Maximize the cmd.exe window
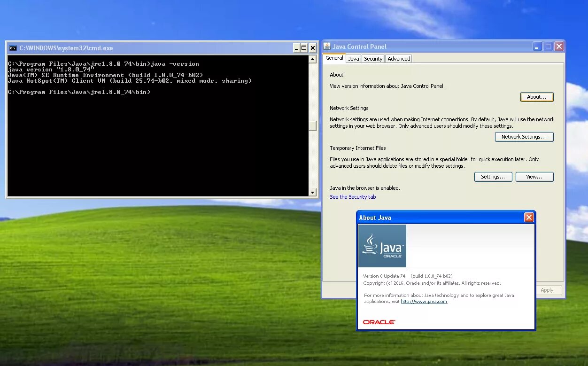This screenshot has height=366, width=588. (x=304, y=48)
